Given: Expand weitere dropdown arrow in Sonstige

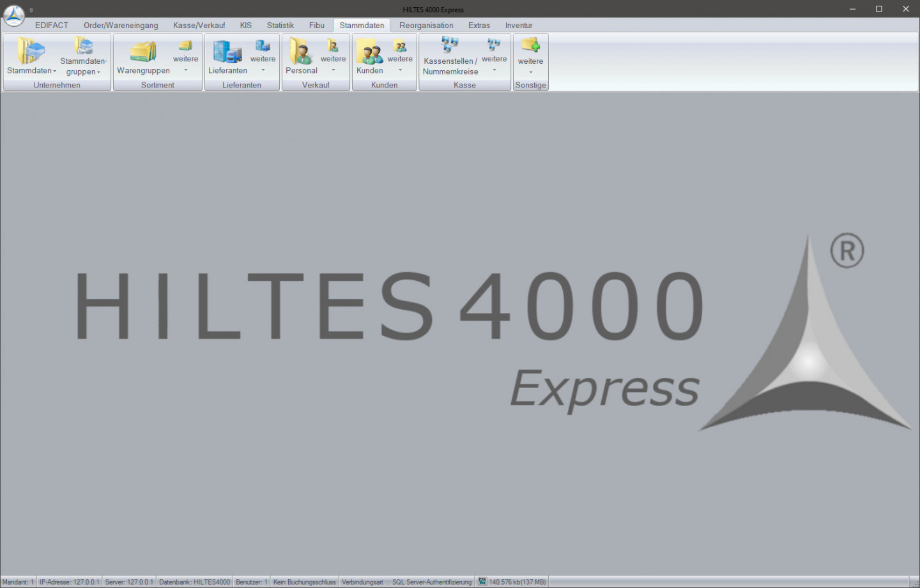Looking at the screenshot, I should pos(531,72).
